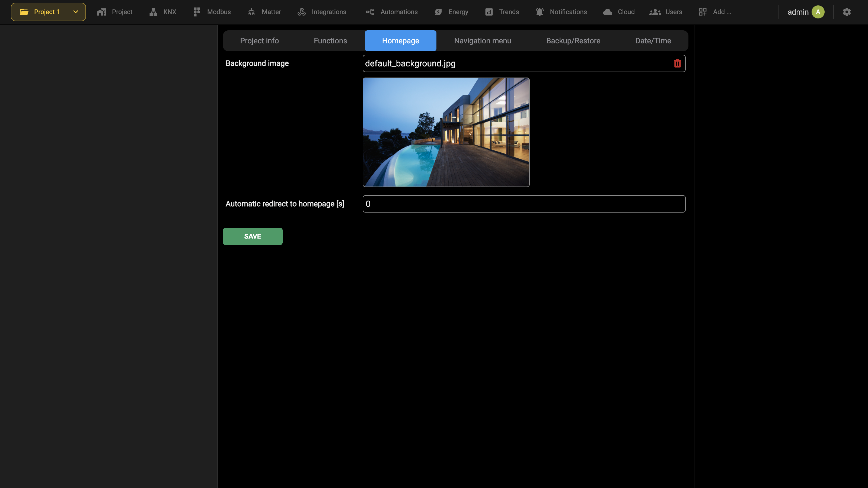
Task: Click the Project house icon
Action: [102, 12]
